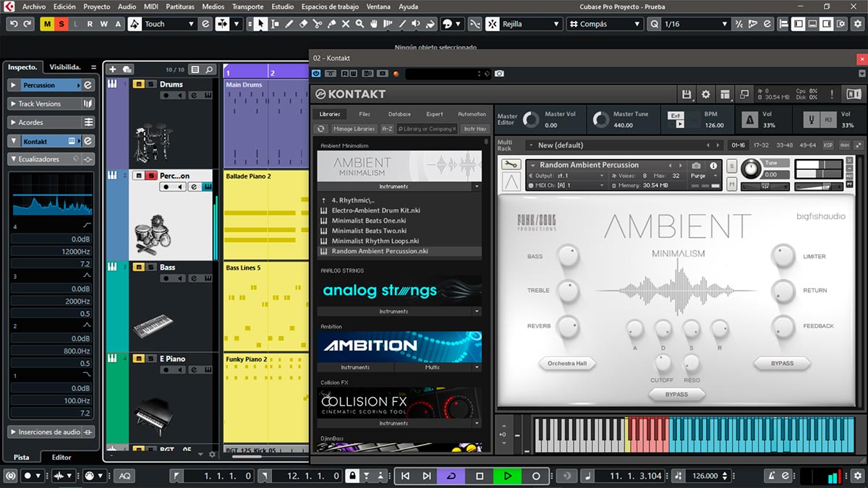Select the Object Selection arrow tool

260,24
